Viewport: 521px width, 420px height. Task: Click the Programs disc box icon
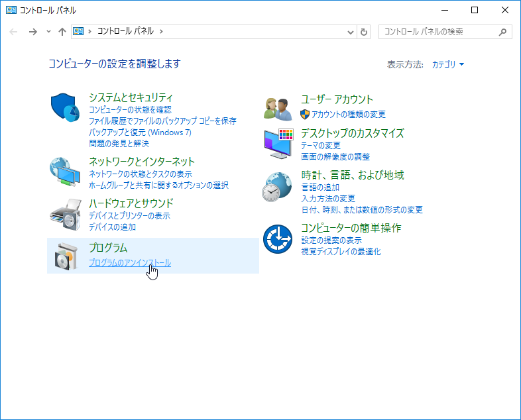(66, 256)
